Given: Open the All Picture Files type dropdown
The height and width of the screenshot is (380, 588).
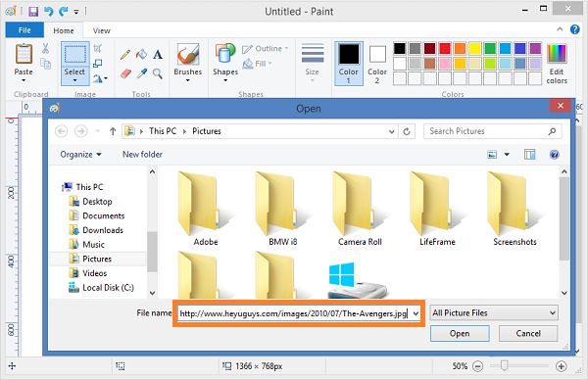Looking at the screenshot, I should pyautogui.click(x=494, y=313).
